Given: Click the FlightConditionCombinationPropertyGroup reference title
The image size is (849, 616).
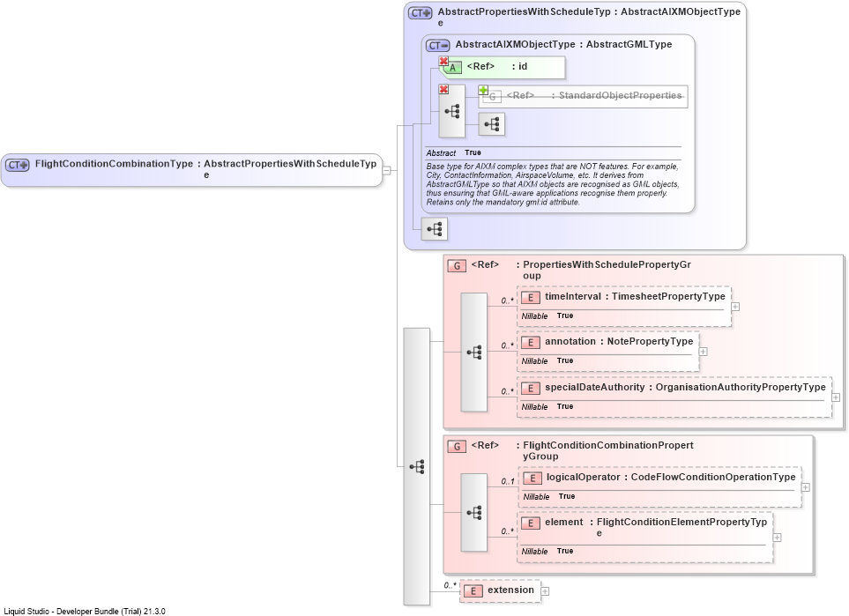Looking at the screenshot, I should click(582, 450).
